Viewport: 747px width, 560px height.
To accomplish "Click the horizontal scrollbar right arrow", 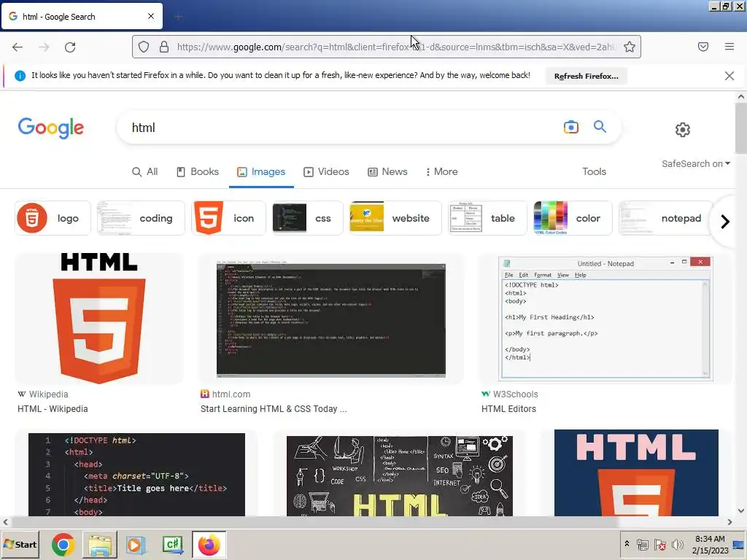I will coord(729,522).
